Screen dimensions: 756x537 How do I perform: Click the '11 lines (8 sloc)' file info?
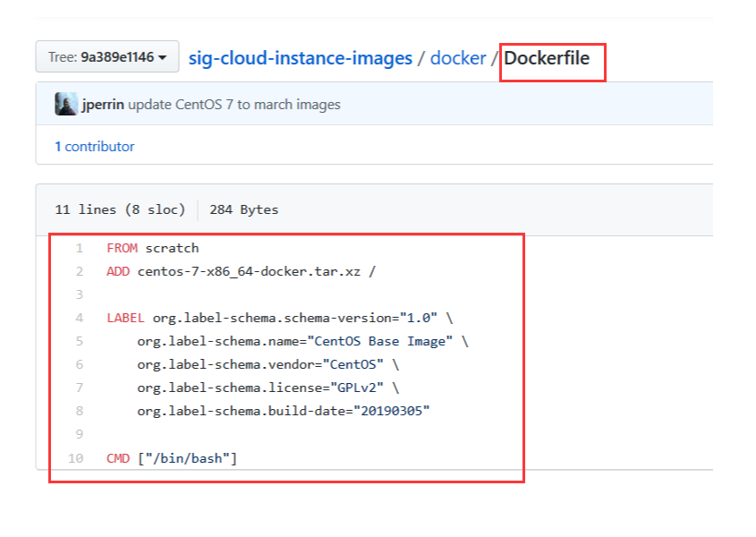[x=120, y=209]
